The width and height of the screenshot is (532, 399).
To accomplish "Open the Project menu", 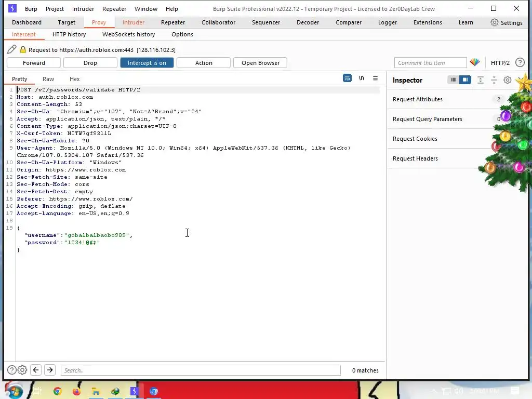I will (x=55, y=9).
